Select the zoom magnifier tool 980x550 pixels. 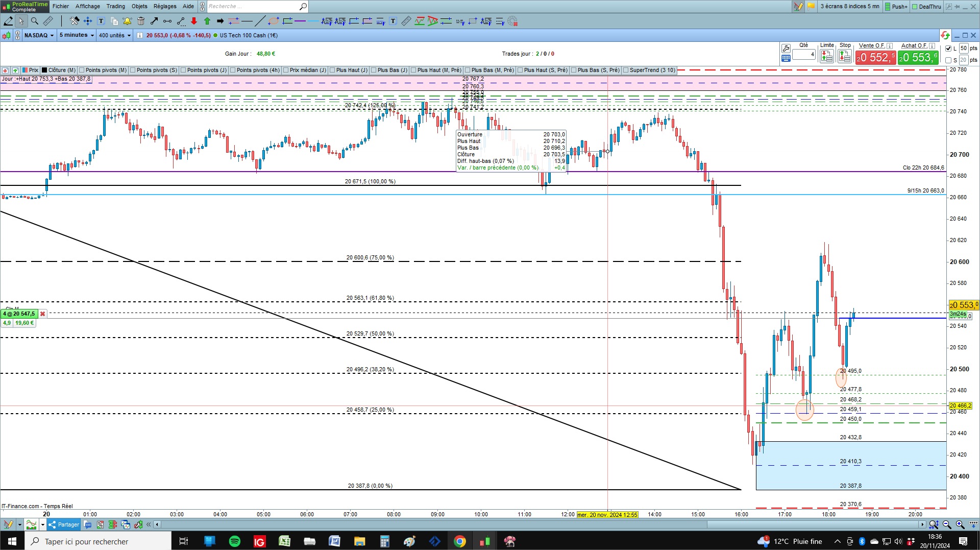tap(34, 21)
